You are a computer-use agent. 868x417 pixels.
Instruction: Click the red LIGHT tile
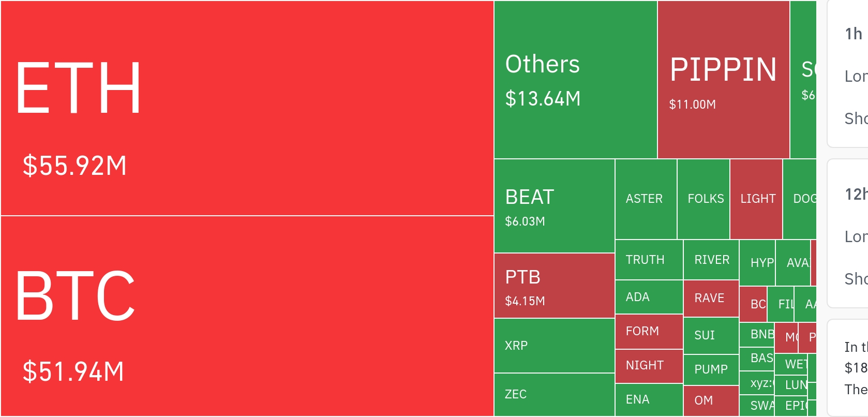(756, 199)
